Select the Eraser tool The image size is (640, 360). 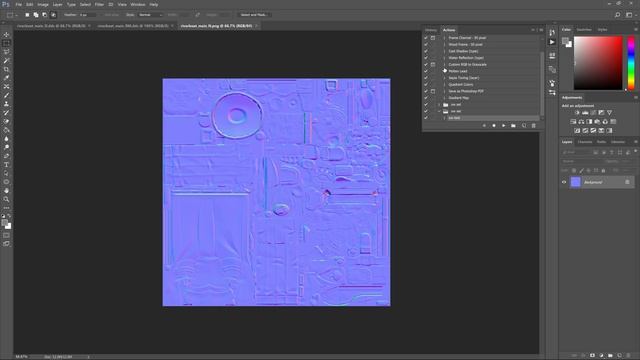6,121
